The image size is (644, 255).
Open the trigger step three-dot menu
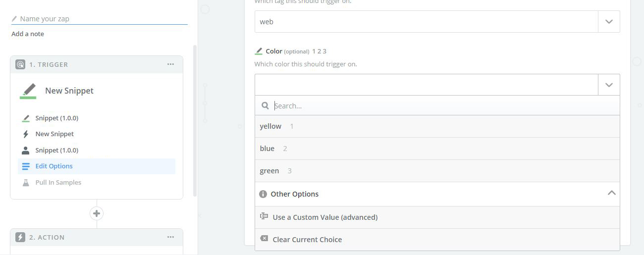tap(170, 64)
